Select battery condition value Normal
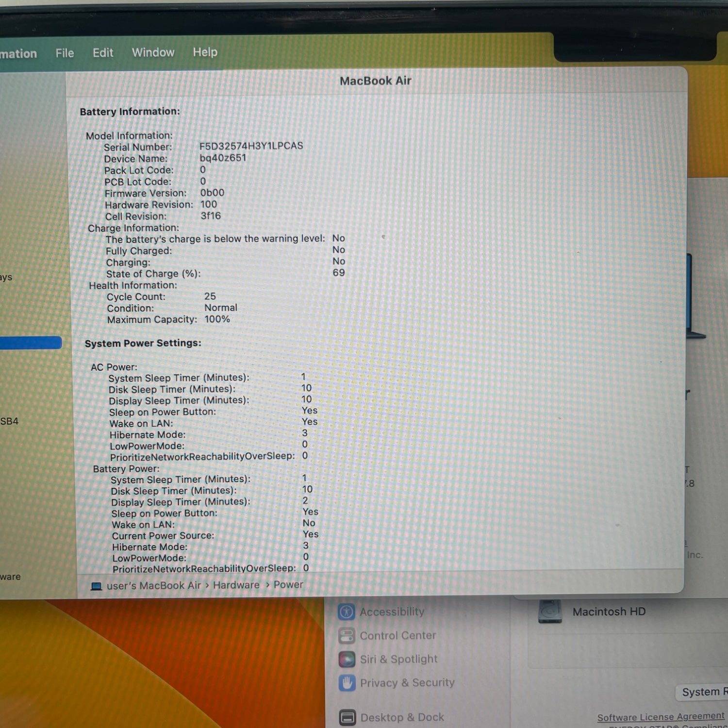The height and width of the screenshot is (728, 728). pos(221,308)
